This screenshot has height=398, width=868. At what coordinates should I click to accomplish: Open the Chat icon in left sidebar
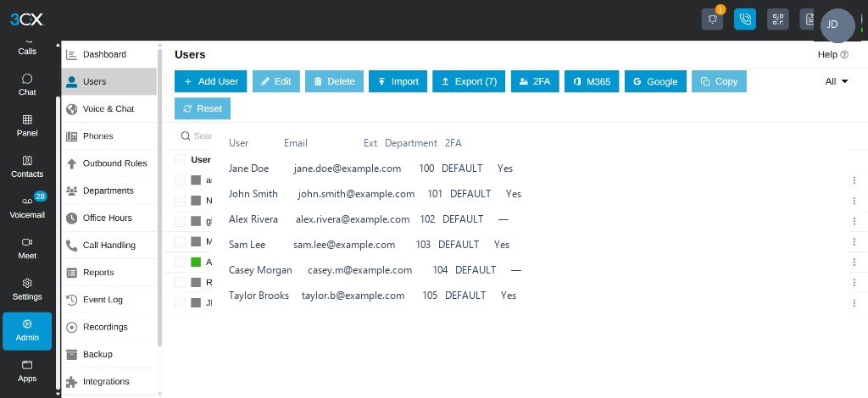[27, 85]
